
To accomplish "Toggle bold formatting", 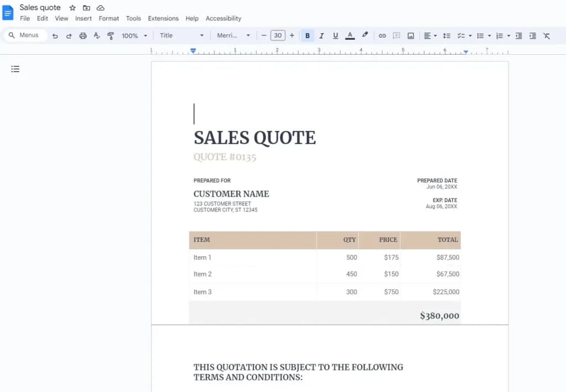I will click(307, 36).
